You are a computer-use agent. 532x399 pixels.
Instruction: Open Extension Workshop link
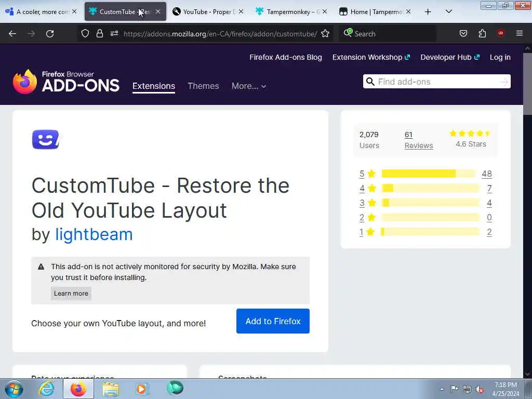371,57
